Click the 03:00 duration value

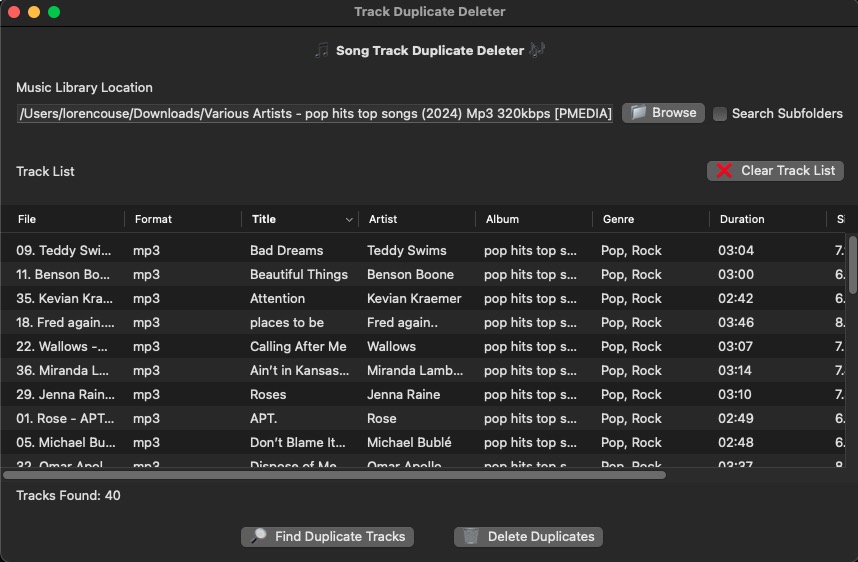pos(736,274)
